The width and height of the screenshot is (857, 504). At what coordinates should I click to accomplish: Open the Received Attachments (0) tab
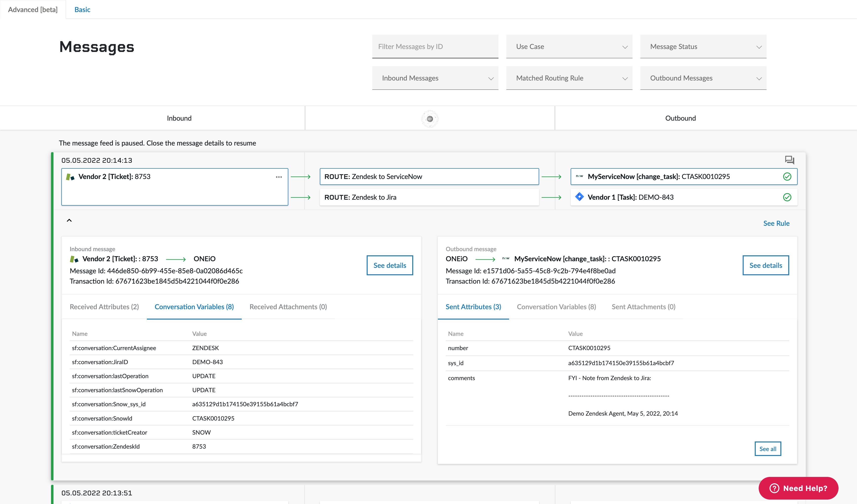pyautogui.click(x=288, y=307)
